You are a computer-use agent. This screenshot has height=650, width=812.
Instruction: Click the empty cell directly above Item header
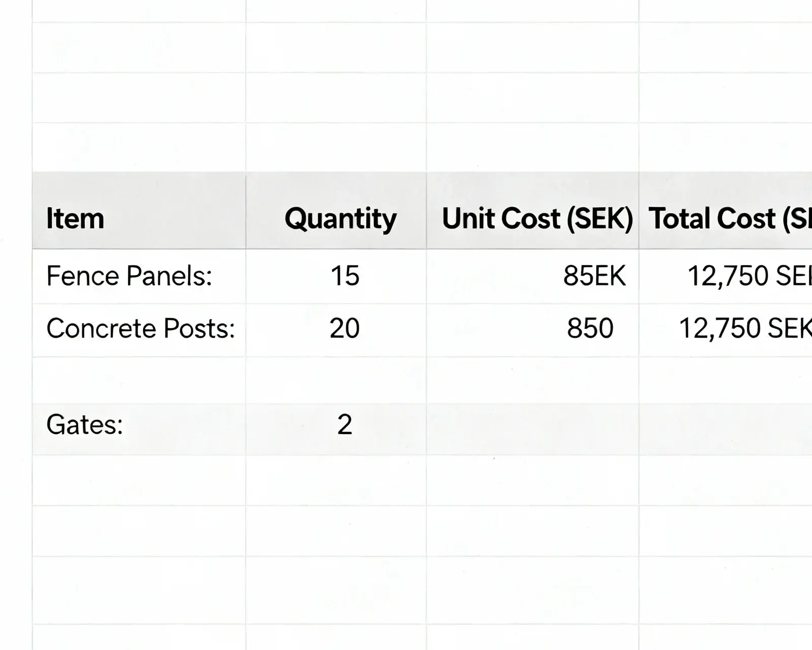[x=139, y=147]
